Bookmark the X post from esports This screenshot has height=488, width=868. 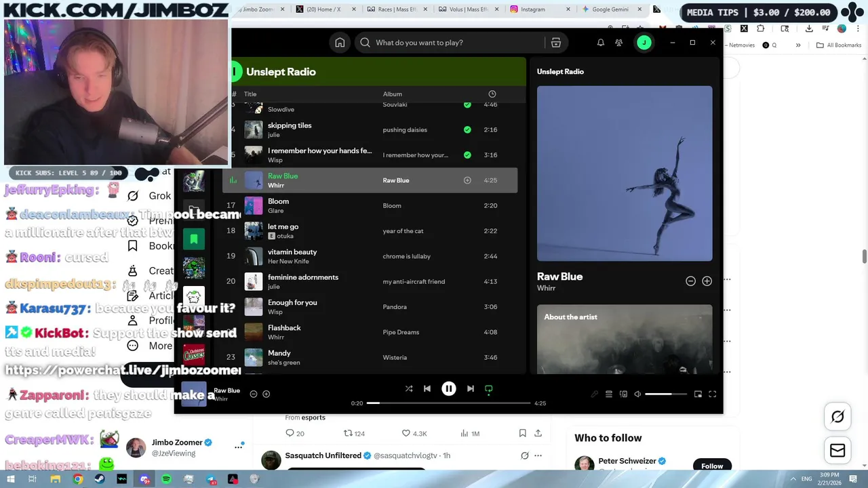coord(522,433)
